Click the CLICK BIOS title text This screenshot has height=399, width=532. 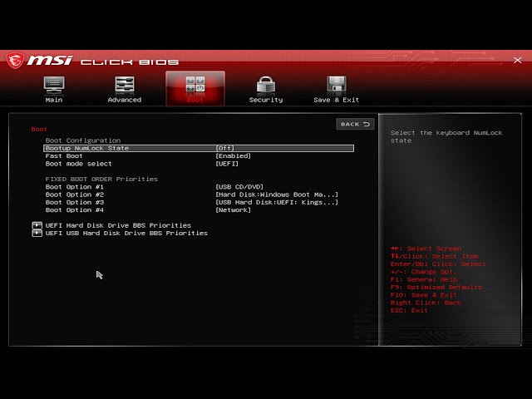(130, 62)
